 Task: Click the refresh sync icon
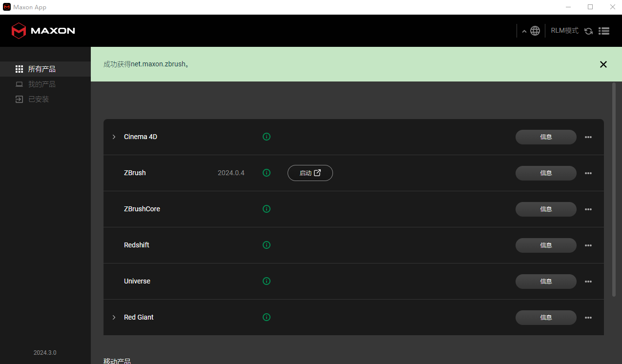[x=589, y=31]
